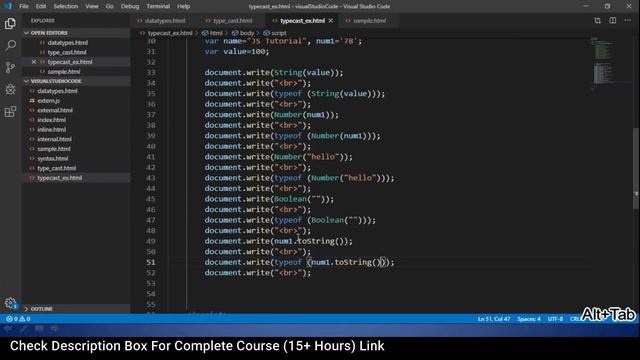Open internal.html in the folder tree
Image resolution: width=640 pixels, height=360 pixels.
[54, 139]
